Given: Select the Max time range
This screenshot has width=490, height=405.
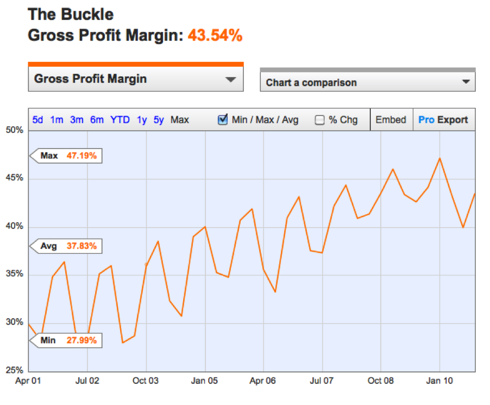Looking at the screenshot, I should pos(180,120).
